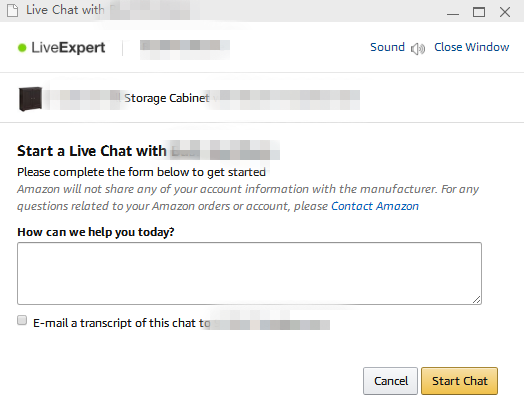Click the Sound link
Image resolution: width=524 pixels, height=402 pixels.
point(387,47)
